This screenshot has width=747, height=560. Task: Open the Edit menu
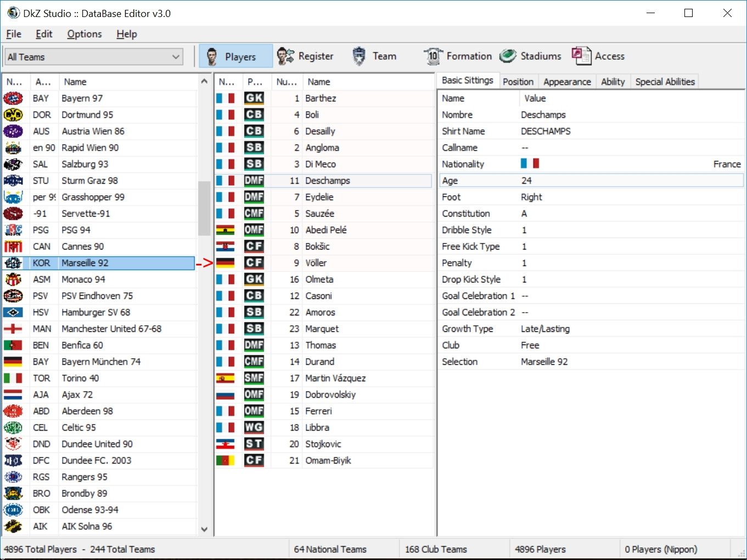tap(44, 34)
